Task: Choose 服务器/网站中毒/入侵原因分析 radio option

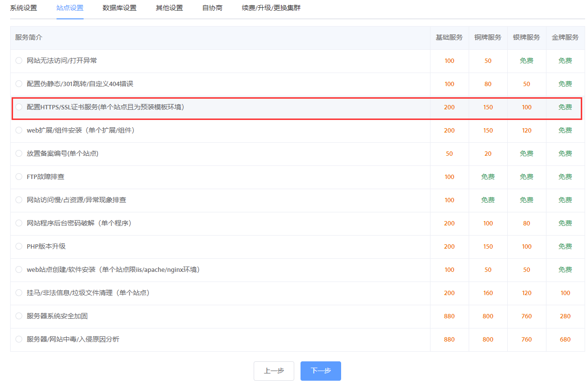Action: pos(19,339)
